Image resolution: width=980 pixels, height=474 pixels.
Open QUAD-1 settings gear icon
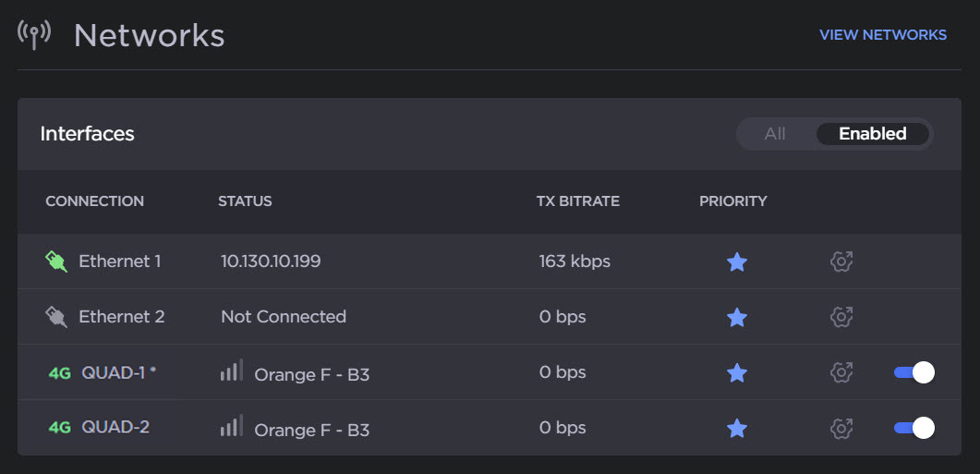tap(841, 372)
